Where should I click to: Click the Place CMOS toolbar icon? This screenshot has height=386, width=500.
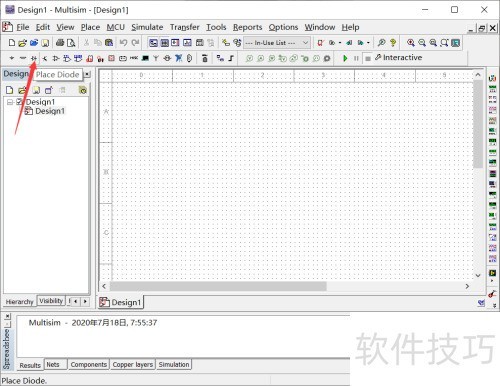pos(78,58)
